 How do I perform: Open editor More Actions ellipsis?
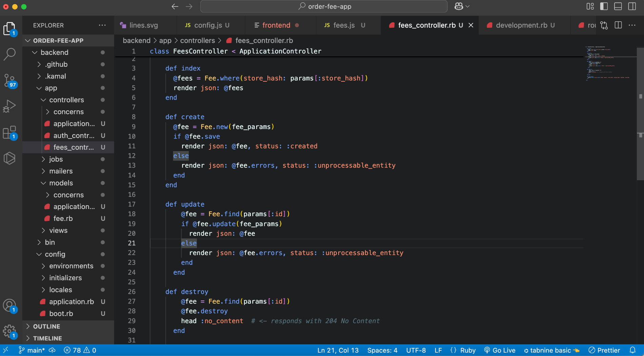tap(632, 25)
